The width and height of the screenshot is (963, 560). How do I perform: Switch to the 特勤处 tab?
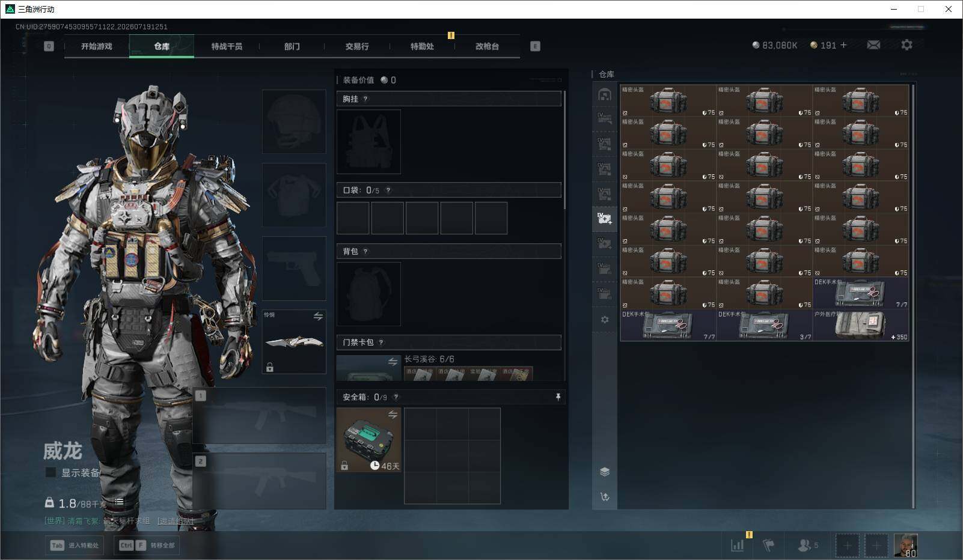422,46
